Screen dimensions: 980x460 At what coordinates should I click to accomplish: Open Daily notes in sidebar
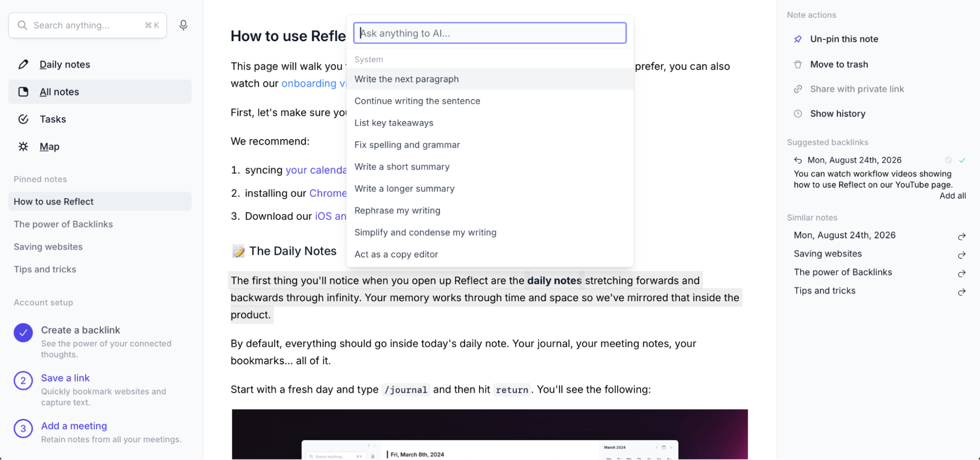tap(100, 64)
